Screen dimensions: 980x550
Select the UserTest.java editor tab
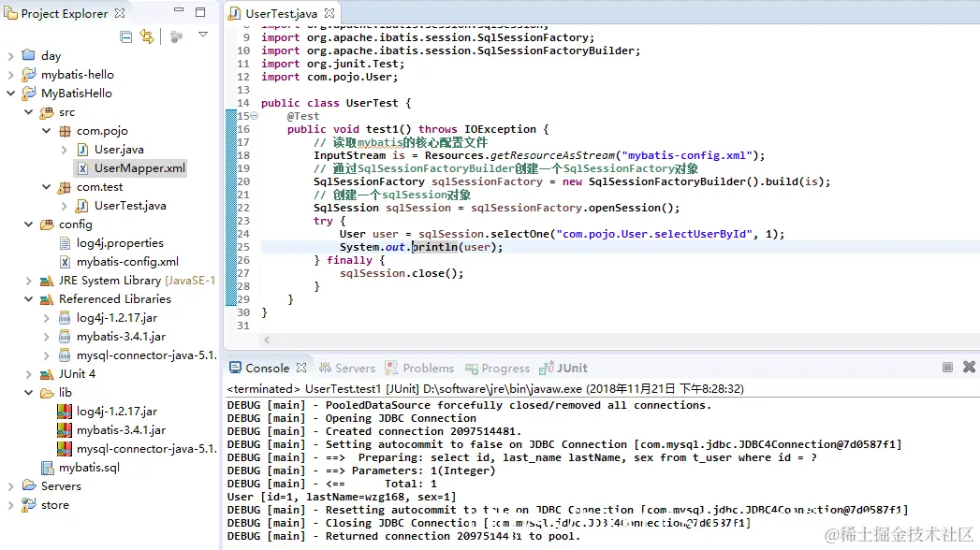point(281,13)
